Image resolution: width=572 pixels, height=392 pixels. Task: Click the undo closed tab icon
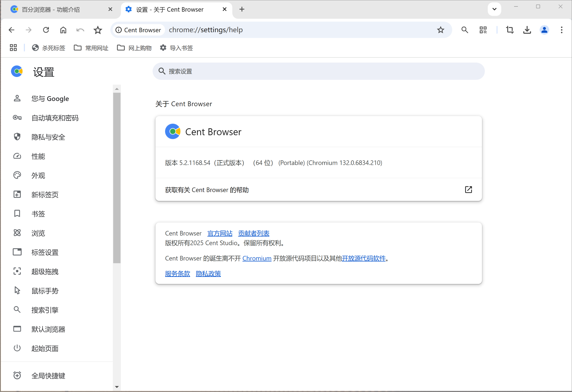(81, 30)
